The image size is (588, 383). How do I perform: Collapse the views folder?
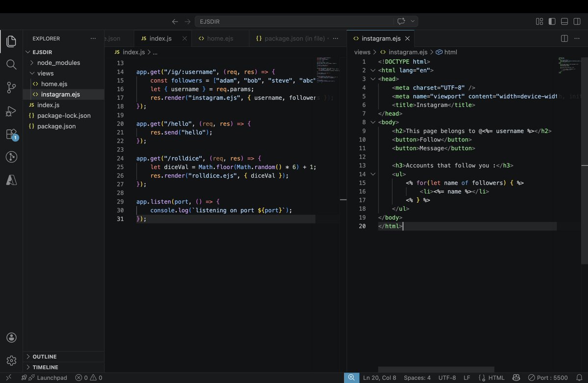[45, 73]
